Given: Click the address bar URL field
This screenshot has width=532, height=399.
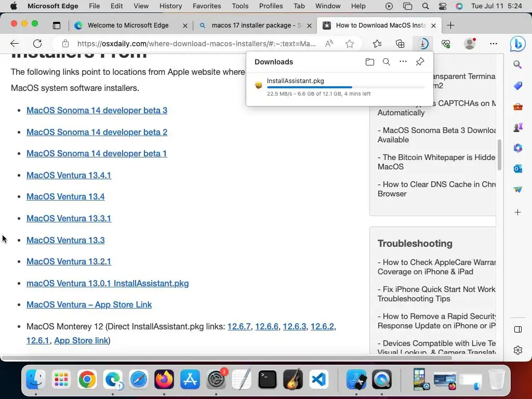Looking at the screenshot, I should click(x=196, y=44).
